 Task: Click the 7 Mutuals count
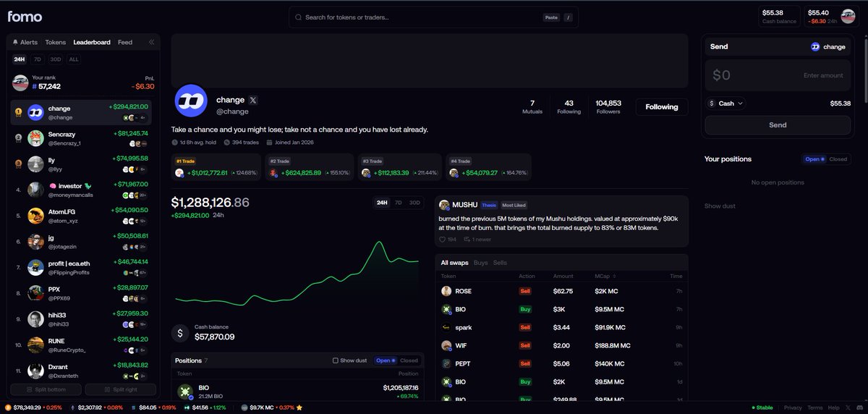pos(532,107)
